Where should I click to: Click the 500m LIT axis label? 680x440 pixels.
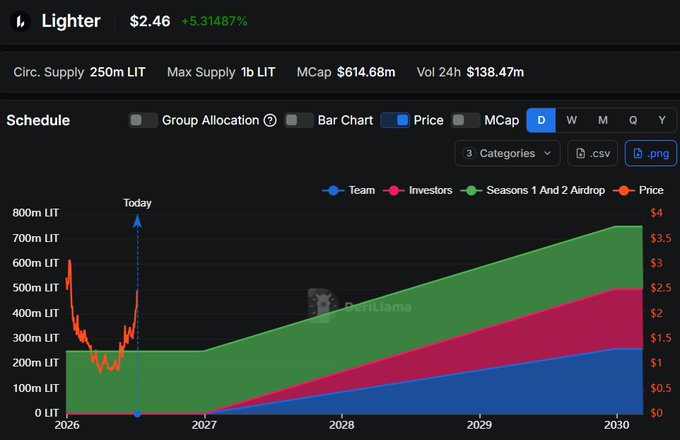pyautogui.click(x=36, y=288)
